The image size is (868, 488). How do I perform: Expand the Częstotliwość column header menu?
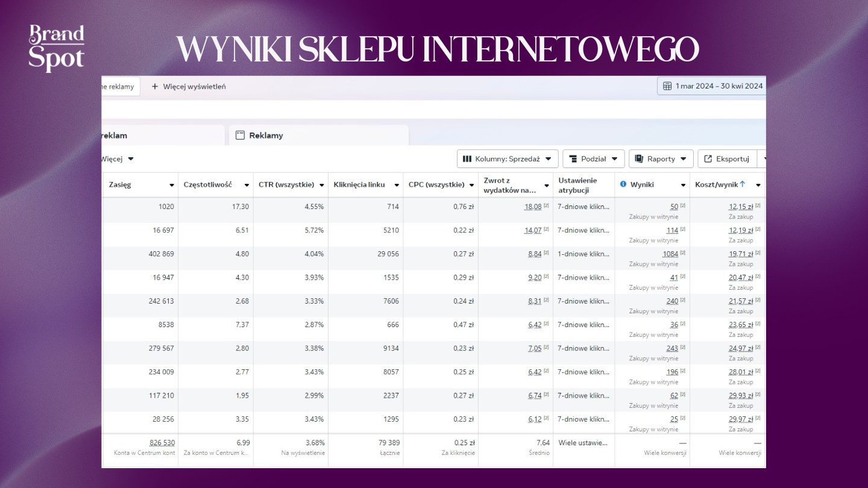click(247, 186)
